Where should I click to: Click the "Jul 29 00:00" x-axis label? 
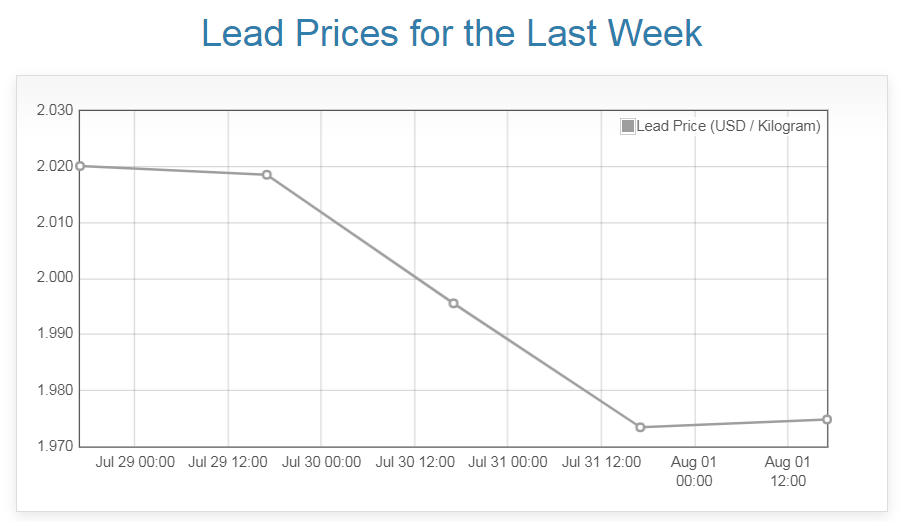[135, 462]
